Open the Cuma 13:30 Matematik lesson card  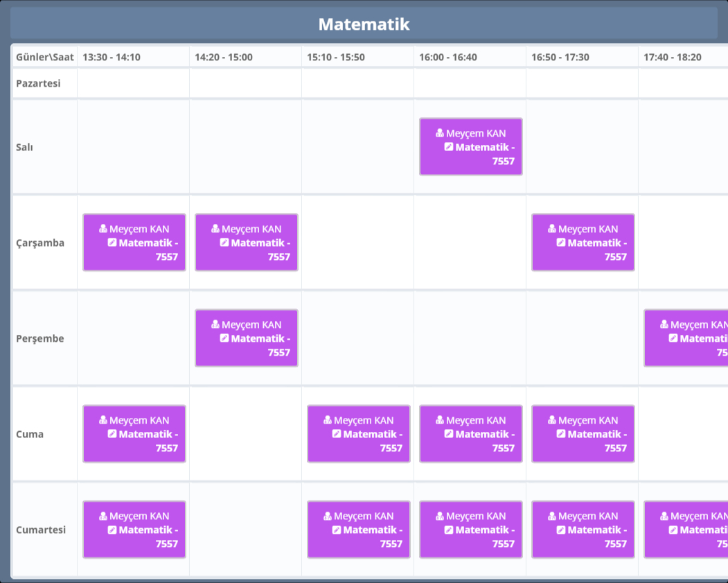tap(134, 434)
